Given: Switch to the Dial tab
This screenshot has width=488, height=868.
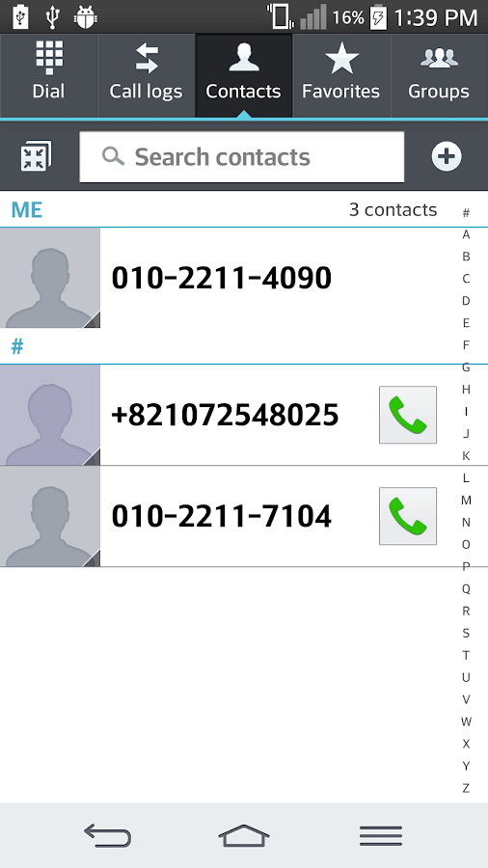Looking at the screenshot, I should (x=48, y=76).
